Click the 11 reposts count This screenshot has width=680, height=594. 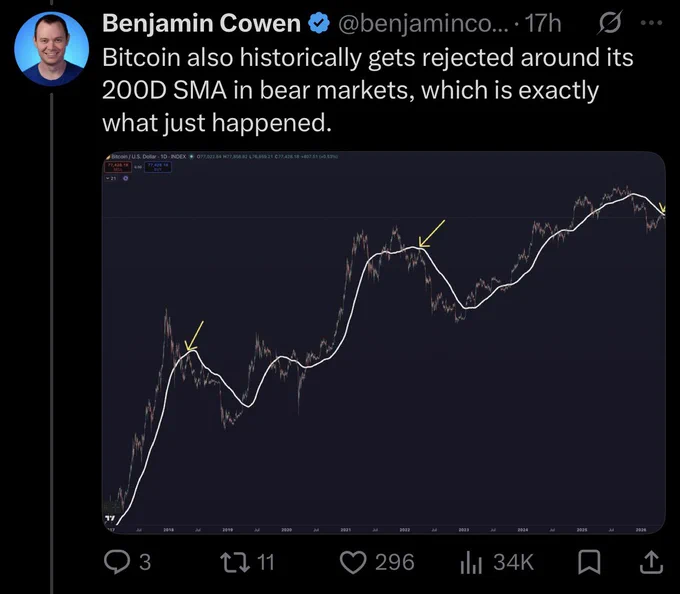pyautogui.click(x=266, y=562)
